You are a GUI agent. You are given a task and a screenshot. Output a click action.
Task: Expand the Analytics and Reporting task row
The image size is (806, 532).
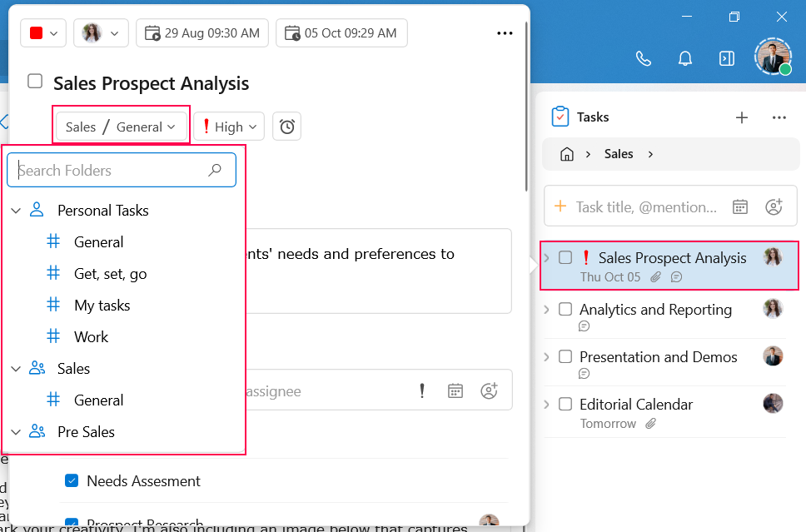547,310
